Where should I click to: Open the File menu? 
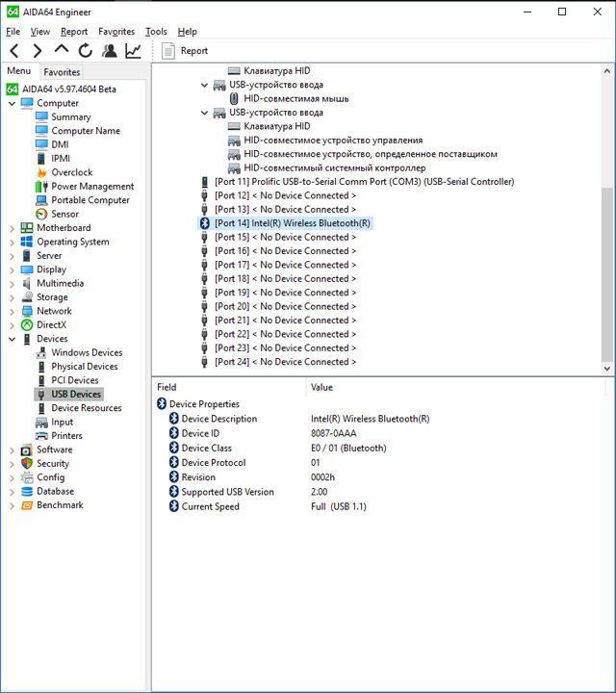coord(13,32)
